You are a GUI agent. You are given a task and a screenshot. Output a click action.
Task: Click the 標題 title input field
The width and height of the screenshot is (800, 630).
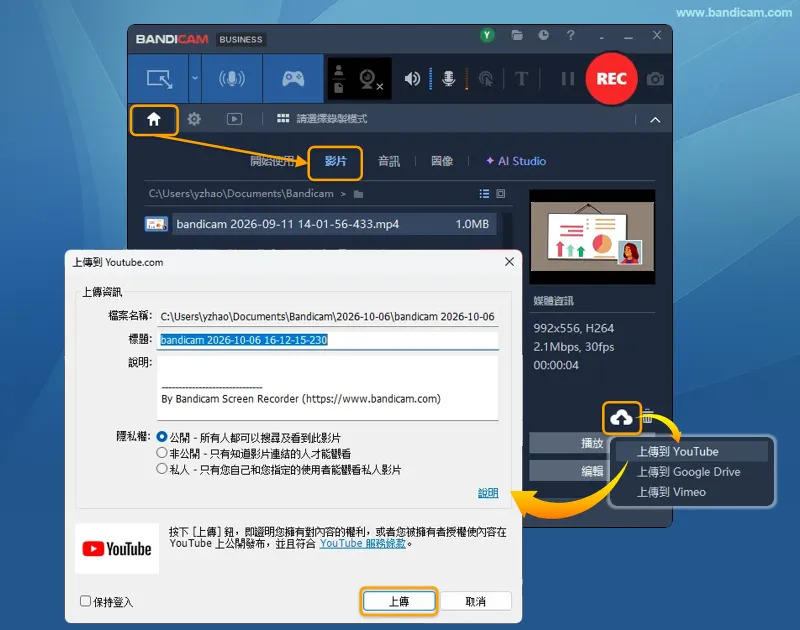click(x=328, y=340)
